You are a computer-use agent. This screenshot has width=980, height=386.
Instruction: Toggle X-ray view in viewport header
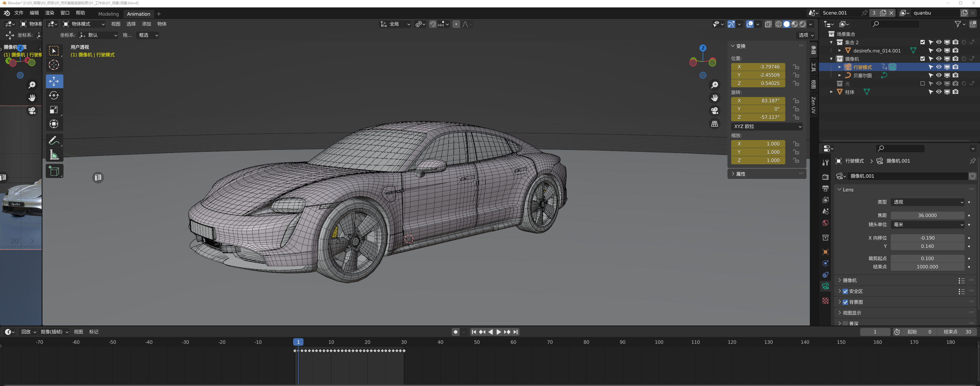768,24
